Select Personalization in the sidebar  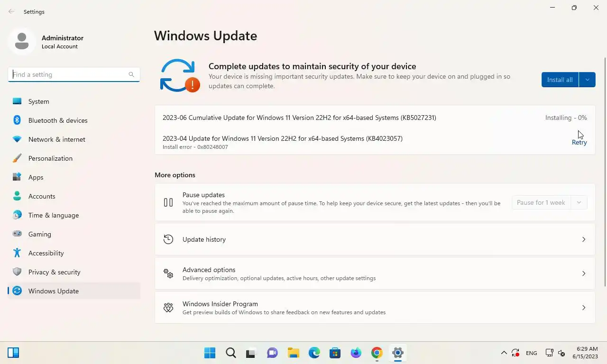74,158
